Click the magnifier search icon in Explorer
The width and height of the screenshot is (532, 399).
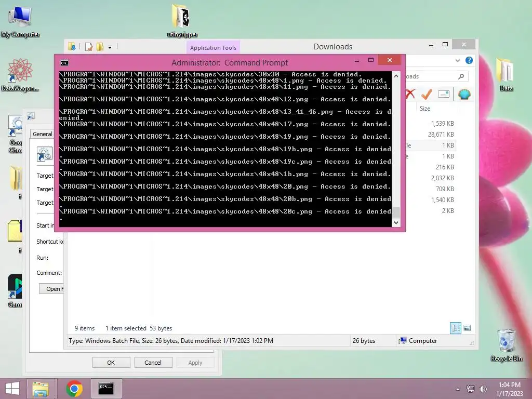click(461, 76)
